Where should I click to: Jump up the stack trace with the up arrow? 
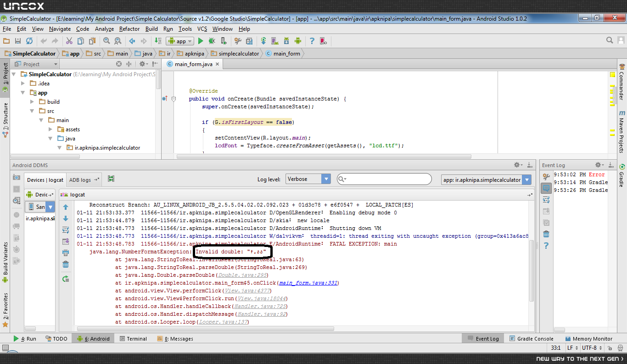[66, 207]
